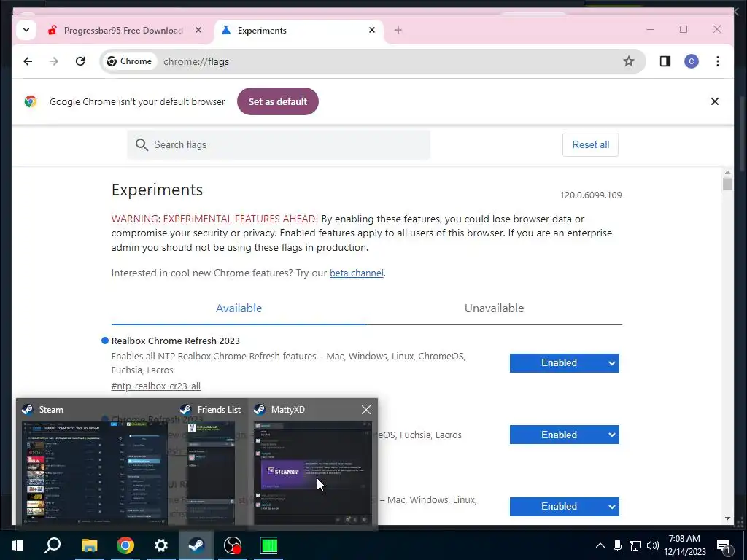Image resolution: width=747 pixels, height=560 pixels.
Task: Click the scrollbar down arrow
Action: [x=727, y=518]
